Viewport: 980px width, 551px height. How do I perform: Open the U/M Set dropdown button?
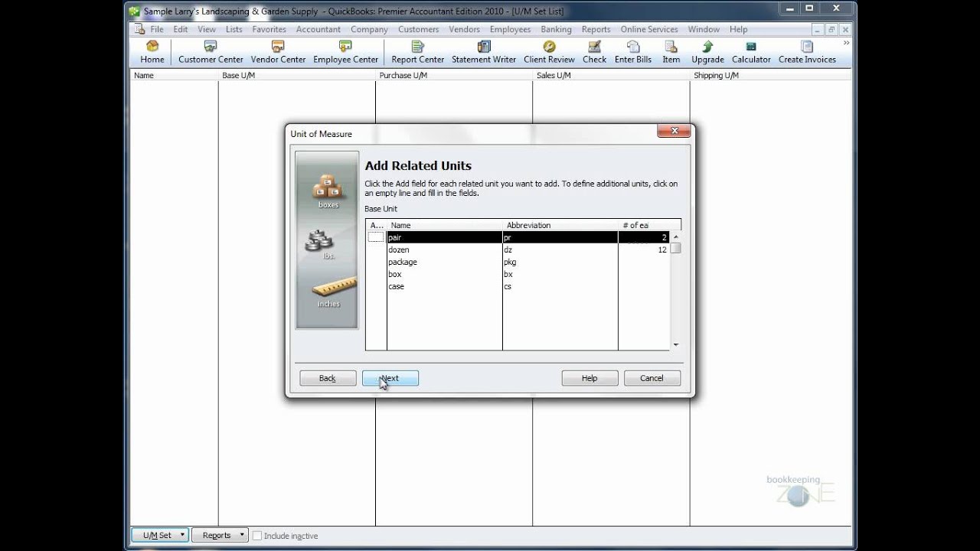[x=159, y=536]
